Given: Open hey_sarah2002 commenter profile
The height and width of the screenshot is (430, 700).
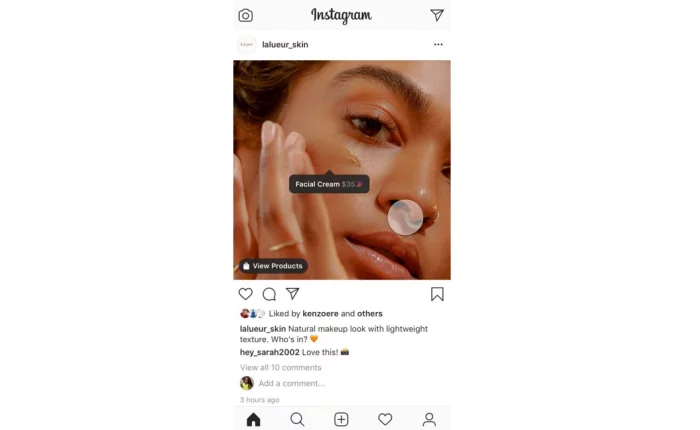Looking at the screenshot, I should coord(270,352).
